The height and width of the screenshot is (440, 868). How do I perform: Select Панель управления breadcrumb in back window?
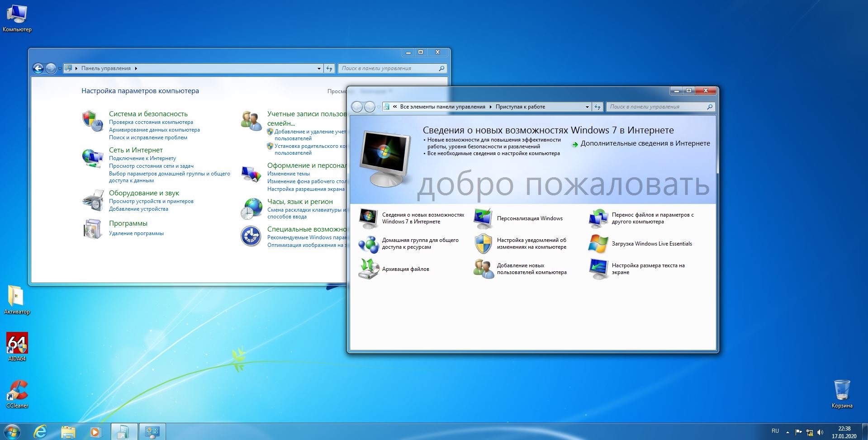click(x=106, y=68)
